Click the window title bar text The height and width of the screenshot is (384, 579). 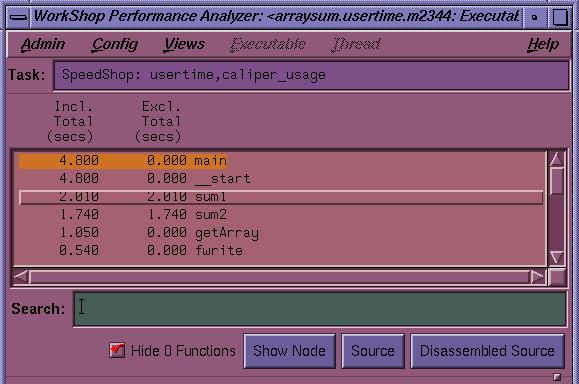click(x=277, y=17)
